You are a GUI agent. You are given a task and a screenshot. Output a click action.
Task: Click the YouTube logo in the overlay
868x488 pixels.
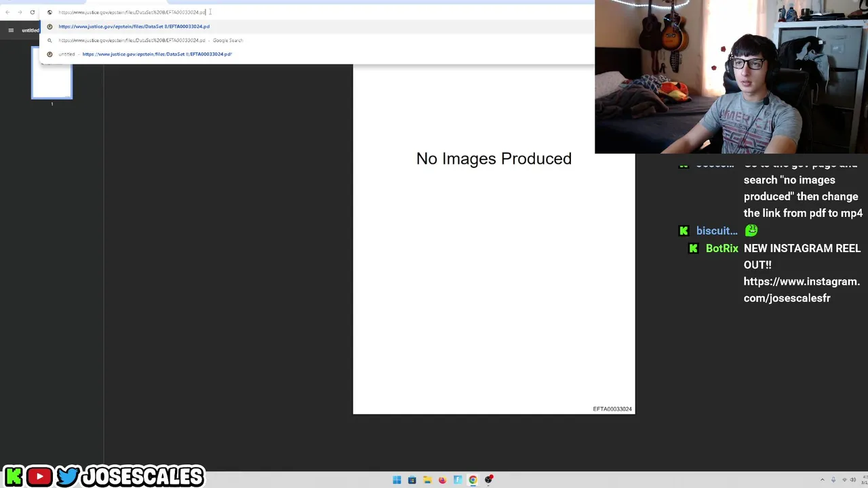(39, 476)
